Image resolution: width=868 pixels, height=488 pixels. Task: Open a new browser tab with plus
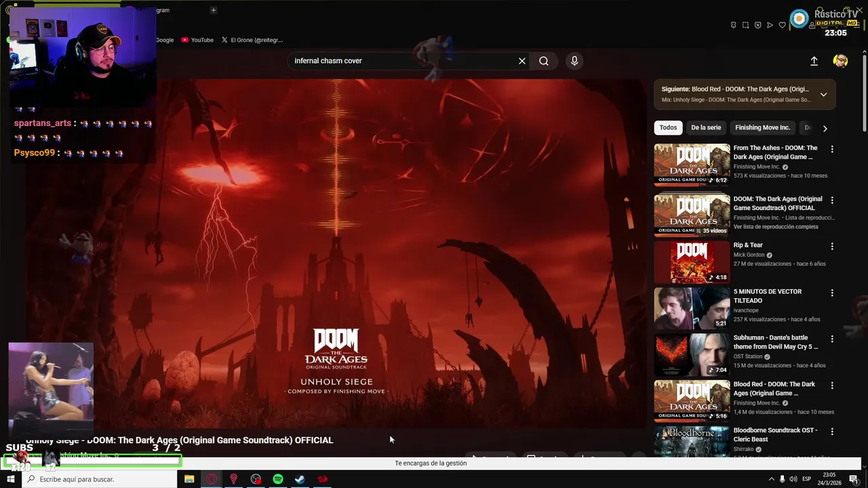(x=213, y=10)
